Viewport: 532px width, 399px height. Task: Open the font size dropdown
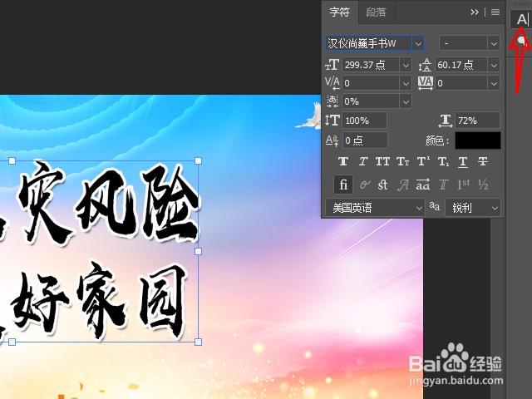(406, 65)
